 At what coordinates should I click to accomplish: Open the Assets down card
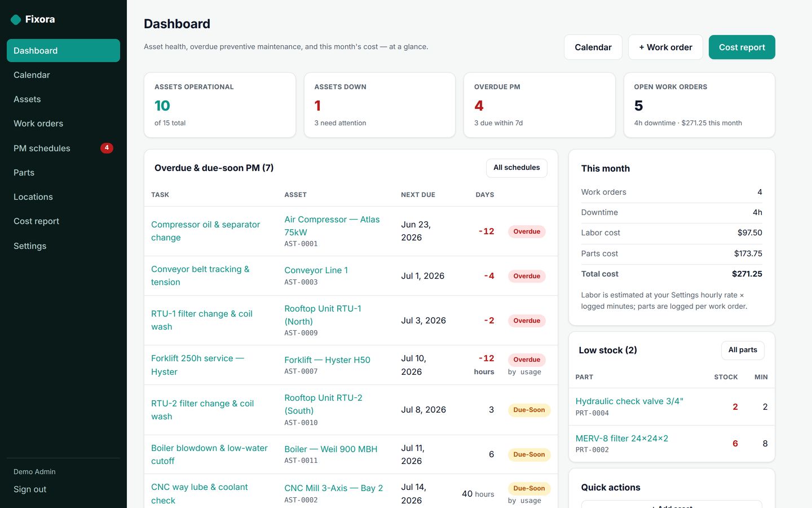379,105
